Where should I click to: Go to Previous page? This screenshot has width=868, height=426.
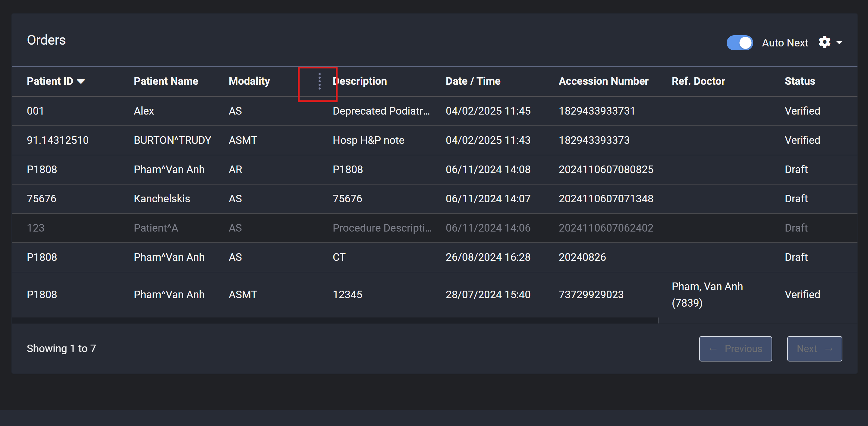point(735,349)
